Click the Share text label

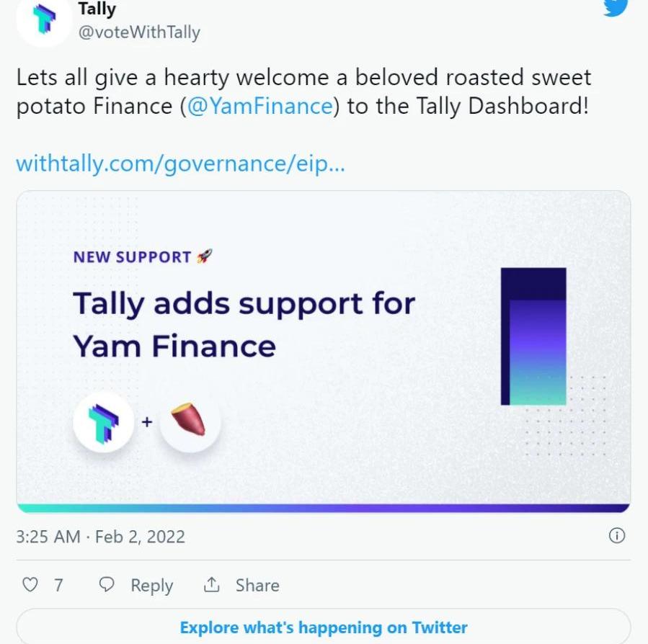257,585
